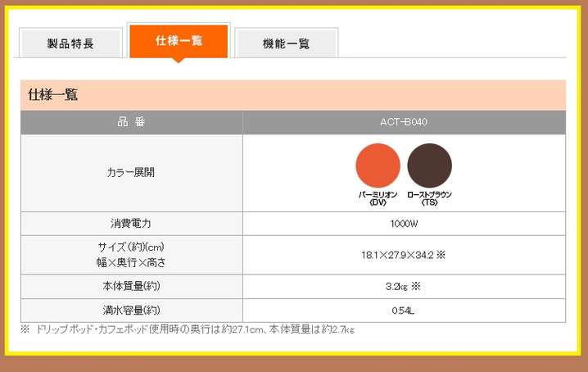Choose the dark ローストブラウン color circle
The height and width of the screenshot is (372, 588).
pyautogui.click(x=429, y=165)
